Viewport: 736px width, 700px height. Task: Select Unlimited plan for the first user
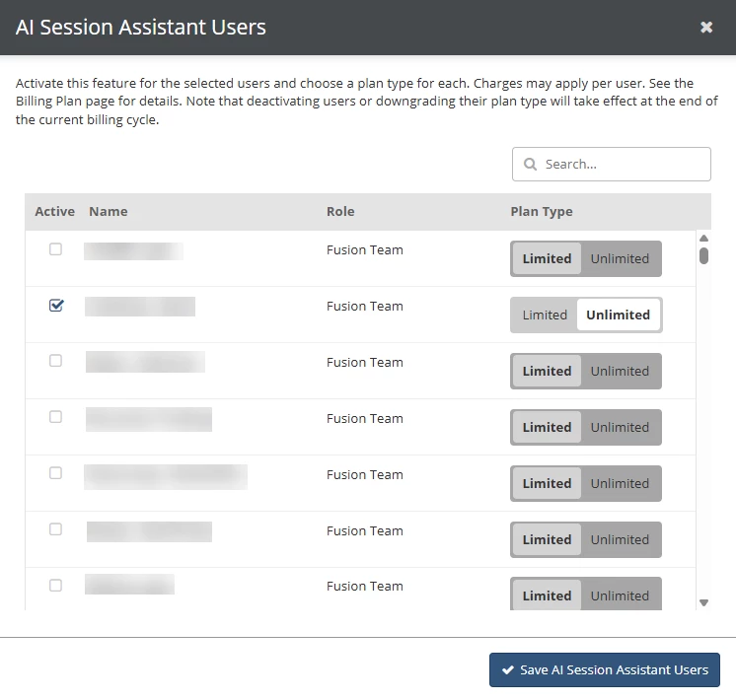pyautogui.click(x=620, y=259)
